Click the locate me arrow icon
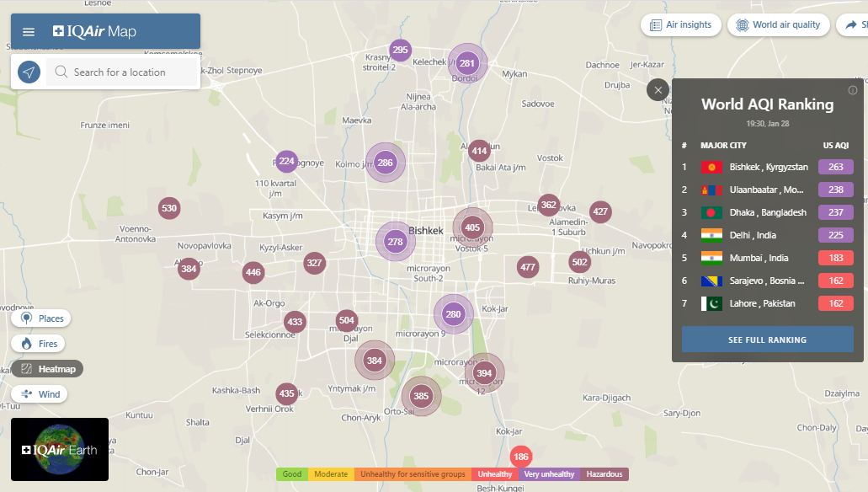 tap(29, 72)
